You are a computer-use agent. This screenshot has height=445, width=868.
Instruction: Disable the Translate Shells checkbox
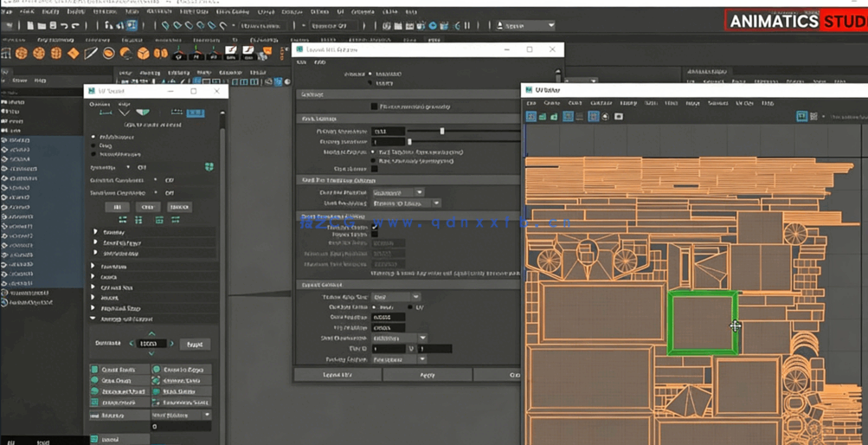pos(375,227)
